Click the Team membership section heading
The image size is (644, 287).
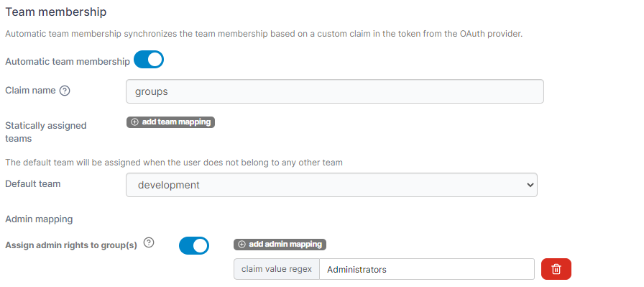[x=56, y=12]
